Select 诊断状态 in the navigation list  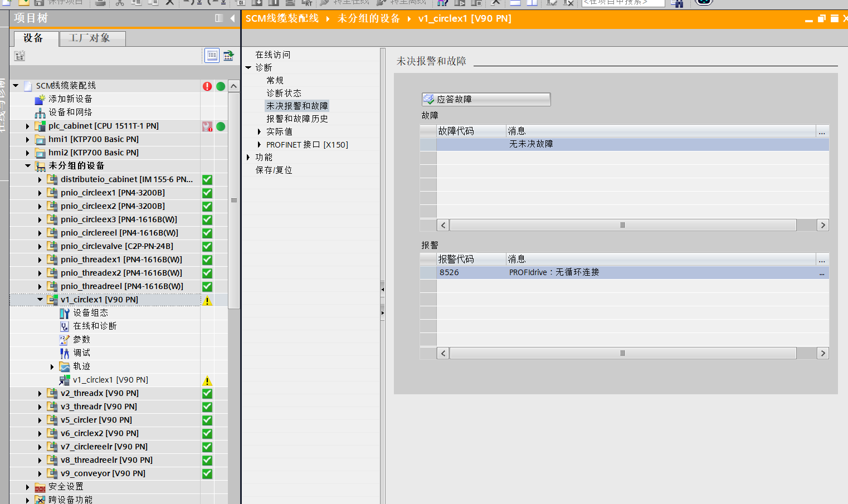(x=284, y=94)
